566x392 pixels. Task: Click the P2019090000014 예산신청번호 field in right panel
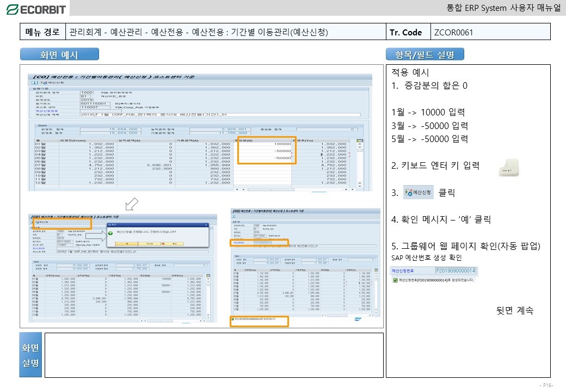click(x=456, y=271)
